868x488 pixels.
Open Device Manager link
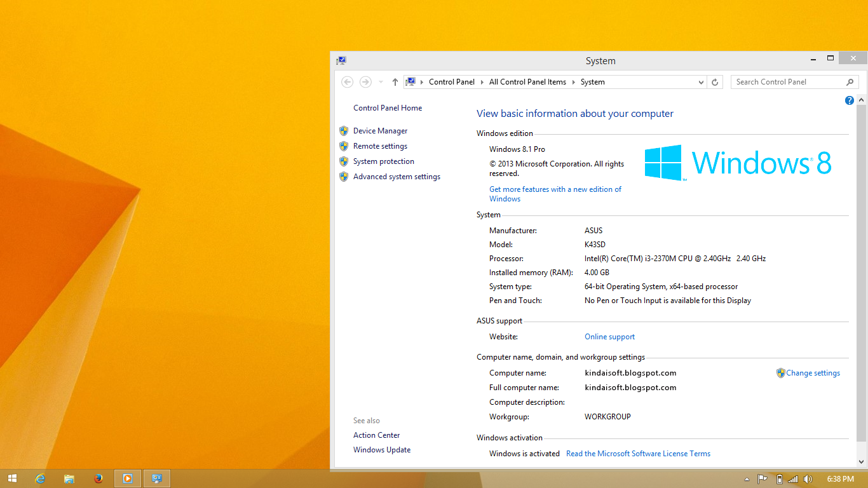tap(381, 131)
